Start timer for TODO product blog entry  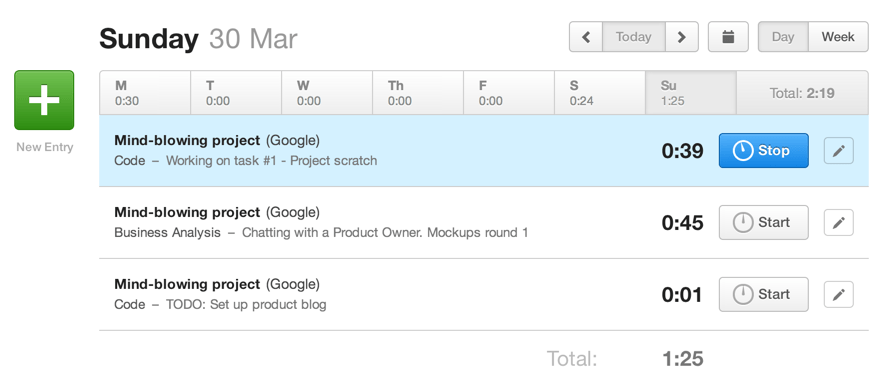(x=763, y=294)
